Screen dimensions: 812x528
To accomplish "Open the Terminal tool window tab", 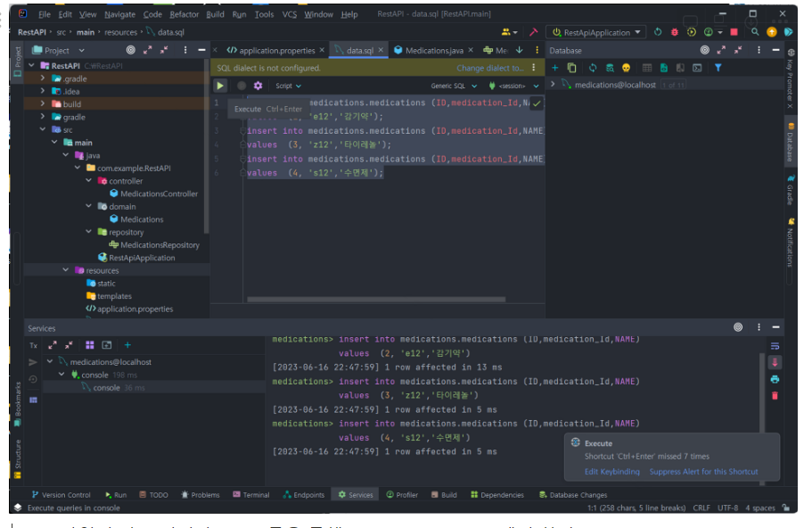I will (251, 495).
